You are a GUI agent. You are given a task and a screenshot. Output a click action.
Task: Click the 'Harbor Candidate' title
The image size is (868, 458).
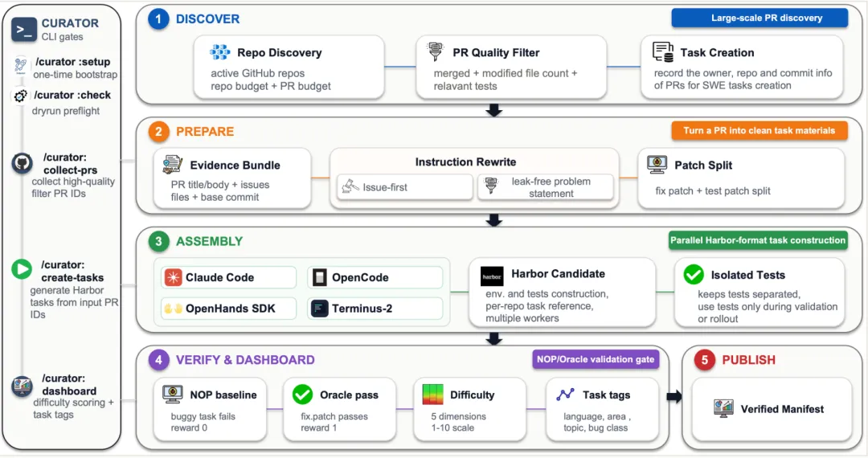558,274
